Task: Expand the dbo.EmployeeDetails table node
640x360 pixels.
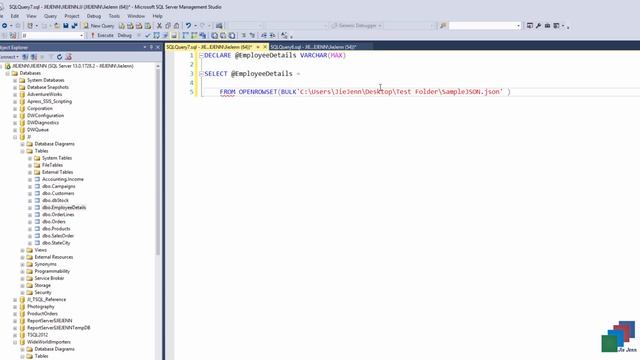Action: [30, 207]
